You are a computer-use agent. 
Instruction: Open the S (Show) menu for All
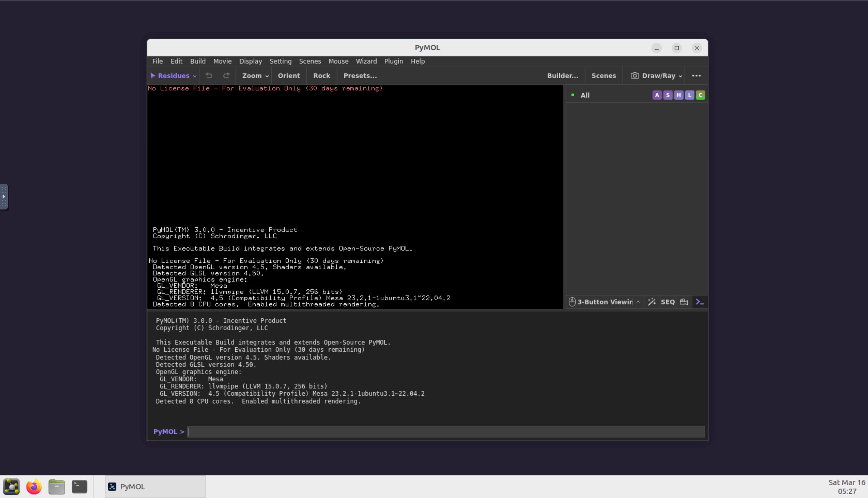coord(668,95)
